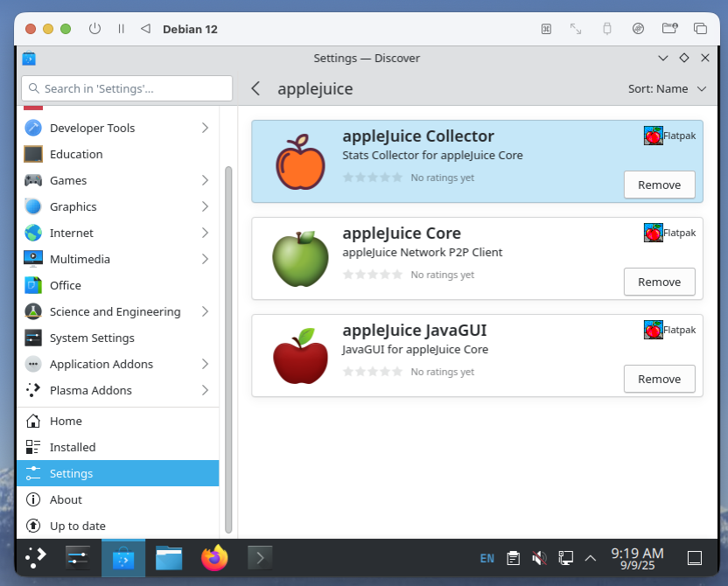Click the Application Addons icon

33,364
